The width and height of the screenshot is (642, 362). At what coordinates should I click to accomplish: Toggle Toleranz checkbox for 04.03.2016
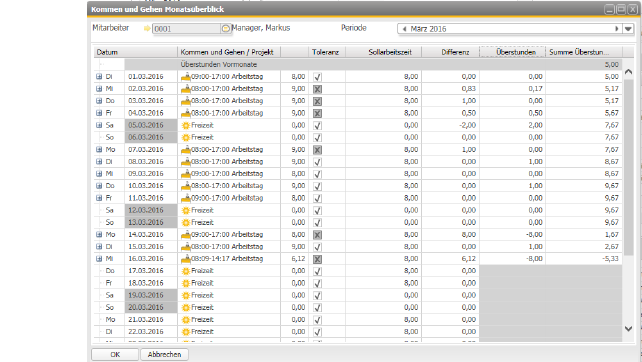tap(317, 113)
